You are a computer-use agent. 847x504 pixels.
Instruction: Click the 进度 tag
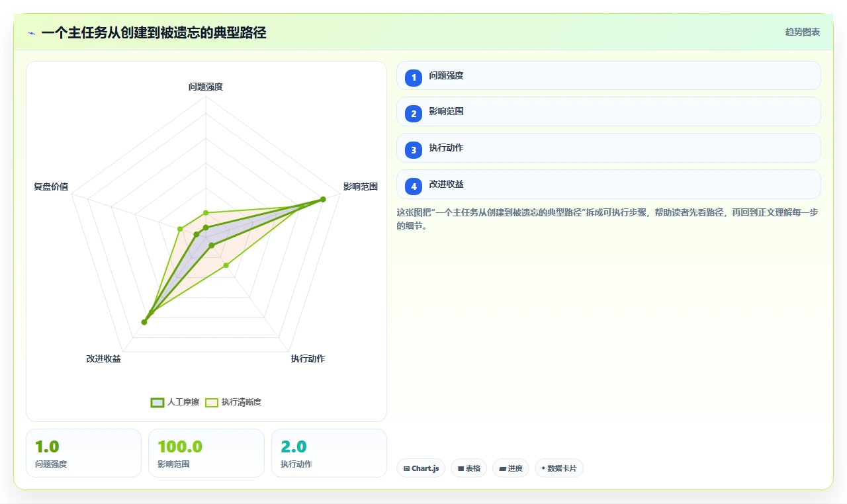tap(511, 468)
